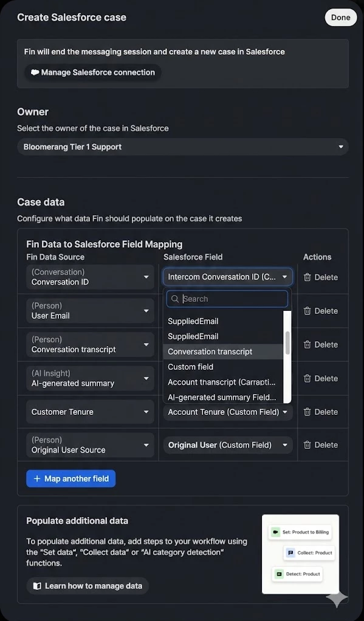Open the Customer Tenure source dropdown
Screen dimensions: 364x621
point(90,412)
